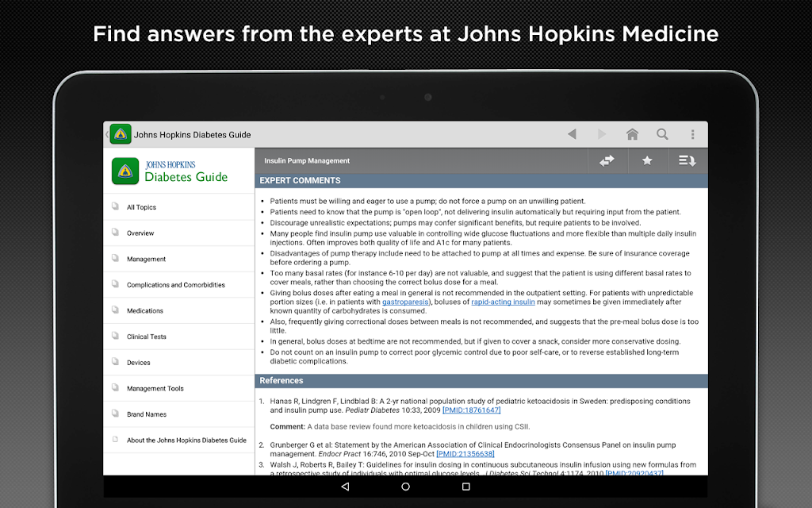Select Overview from the sidebar
Viewport: 812px width, 508px height.
(140, 233)
